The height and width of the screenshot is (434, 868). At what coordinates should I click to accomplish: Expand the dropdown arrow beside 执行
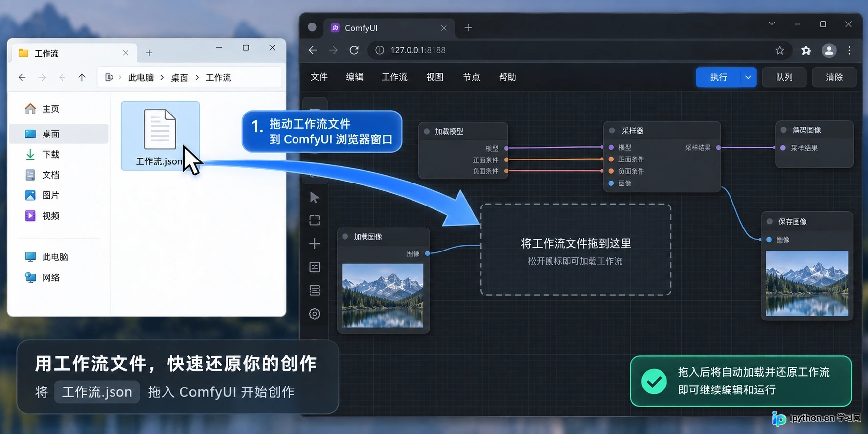pyautogui.click(x=748, y=77)
